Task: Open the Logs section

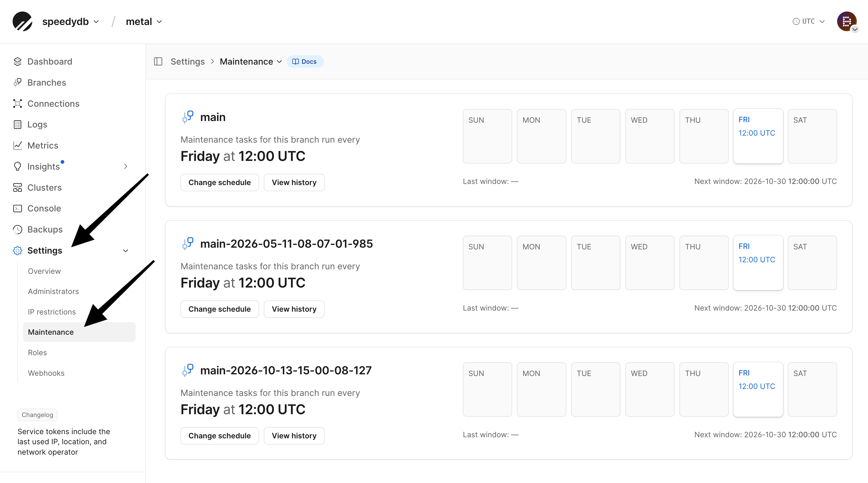Action: pos(37,124)
